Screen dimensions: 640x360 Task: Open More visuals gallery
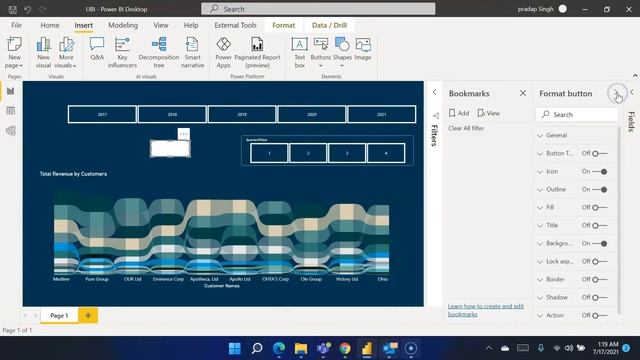(66, 52)
